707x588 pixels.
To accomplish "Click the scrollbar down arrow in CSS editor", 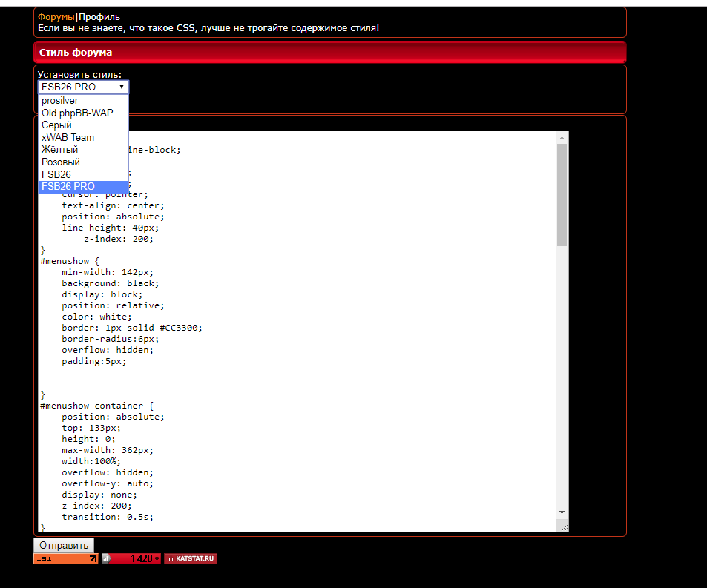I will 562,512.
